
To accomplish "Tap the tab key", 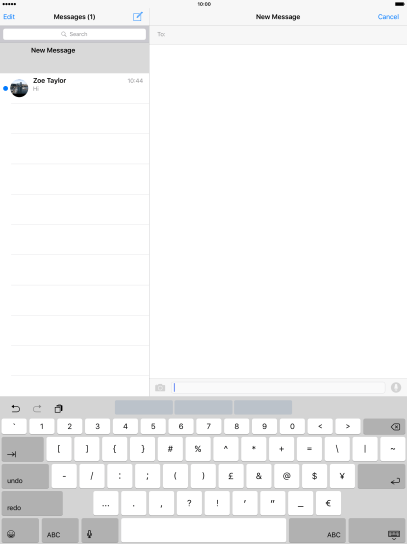I will point(23,449).
